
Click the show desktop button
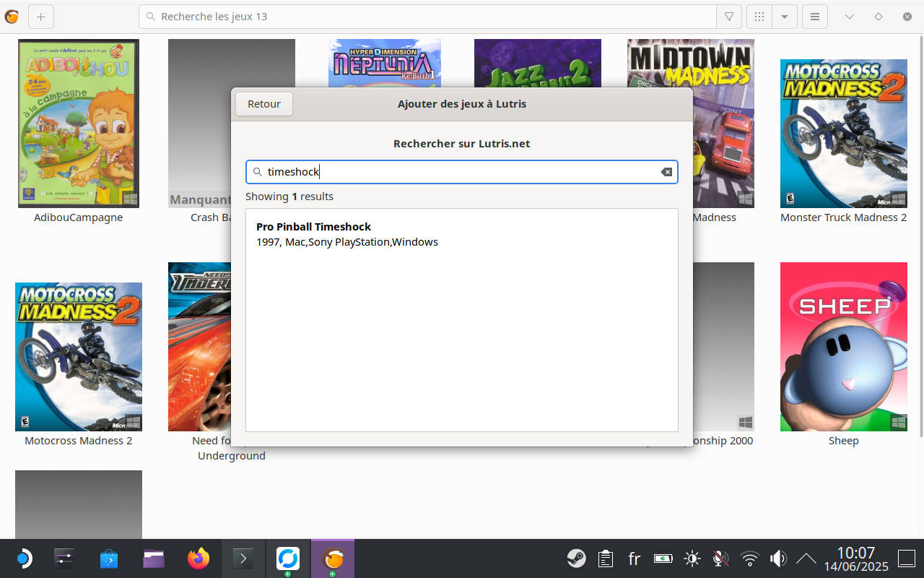907,558
